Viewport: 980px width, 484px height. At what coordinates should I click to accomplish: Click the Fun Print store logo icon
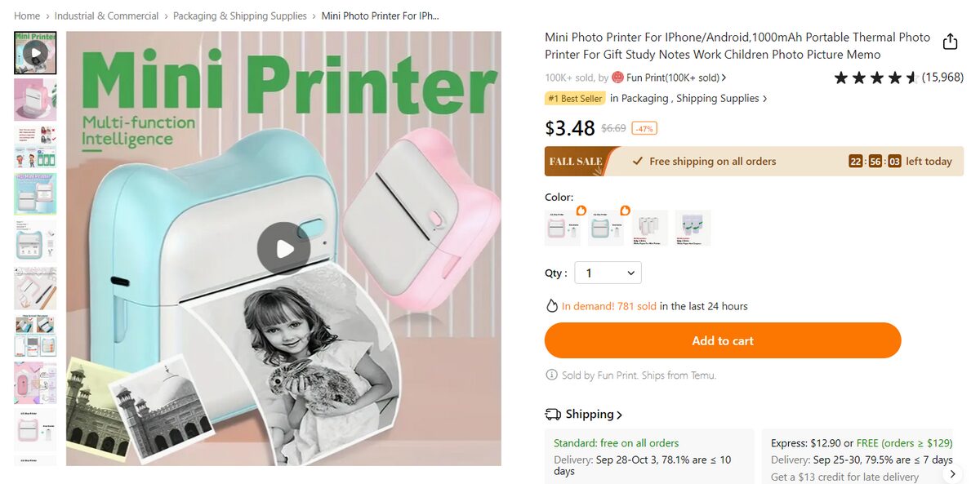[x=618, y=78]
